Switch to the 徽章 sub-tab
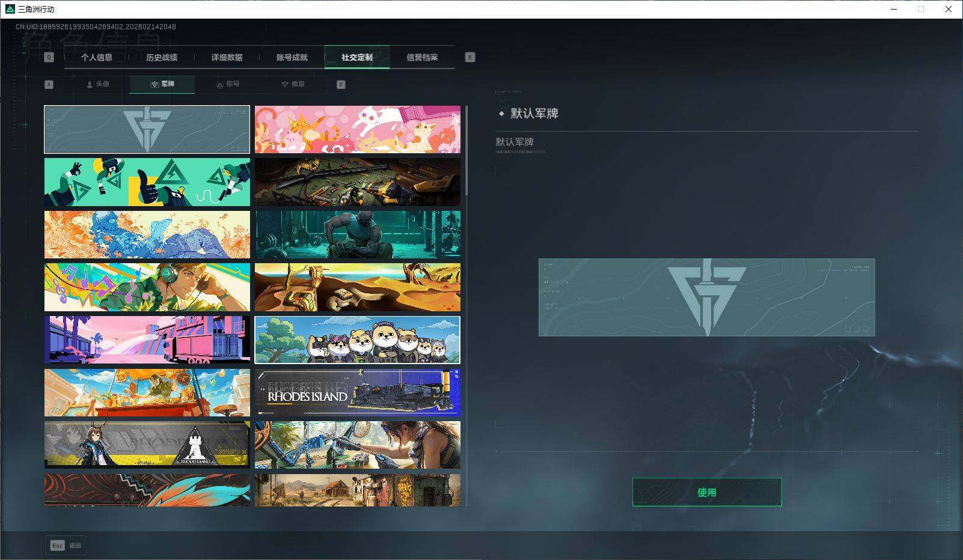Image resolution: width=963 pixels, height=560 pixels. click(x=292, y=85)
